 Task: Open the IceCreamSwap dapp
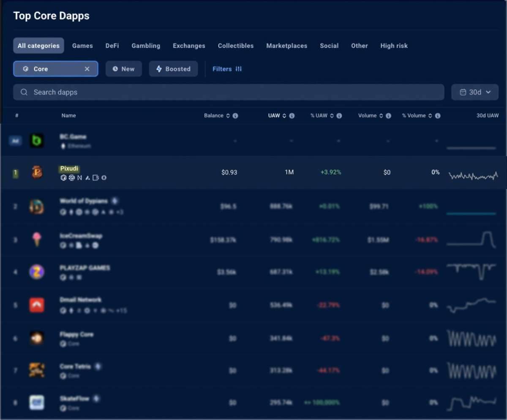(81, 236)
